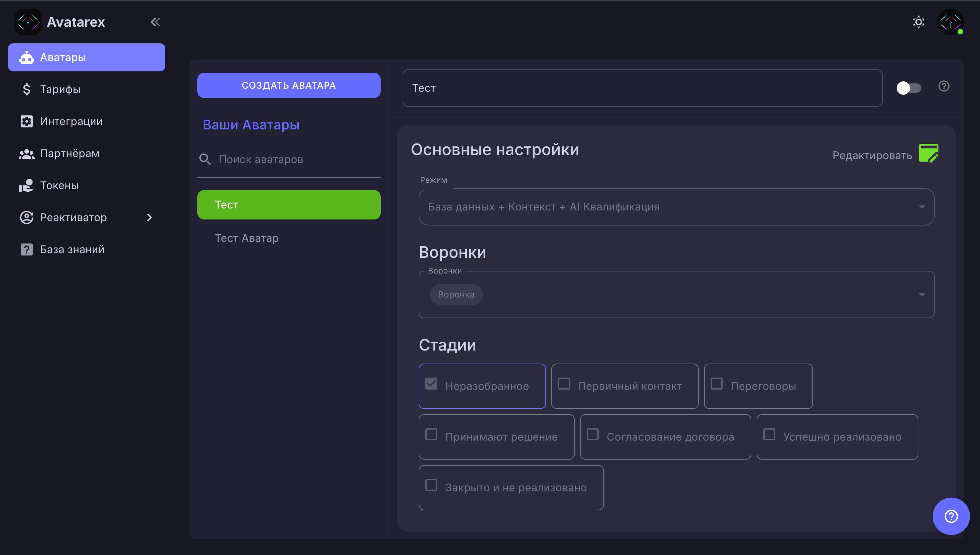Open settings via the crosshair icon top right

tap(919, 22)
